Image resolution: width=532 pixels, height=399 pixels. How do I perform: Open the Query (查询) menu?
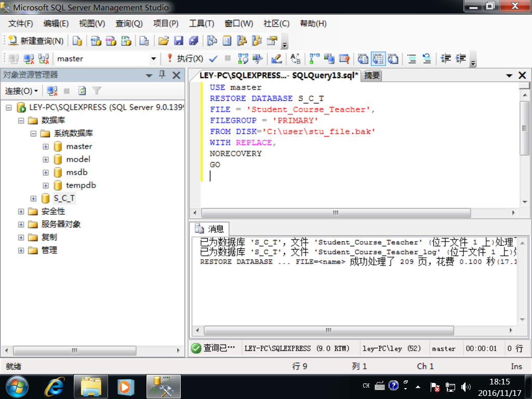pos(129,23)
